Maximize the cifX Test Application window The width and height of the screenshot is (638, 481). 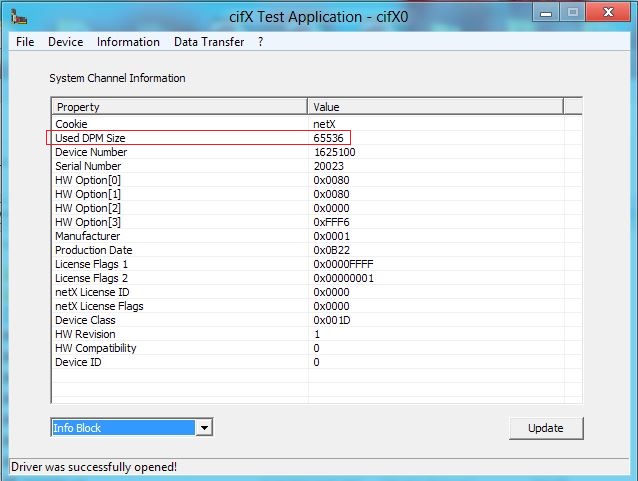coord(573,13)
